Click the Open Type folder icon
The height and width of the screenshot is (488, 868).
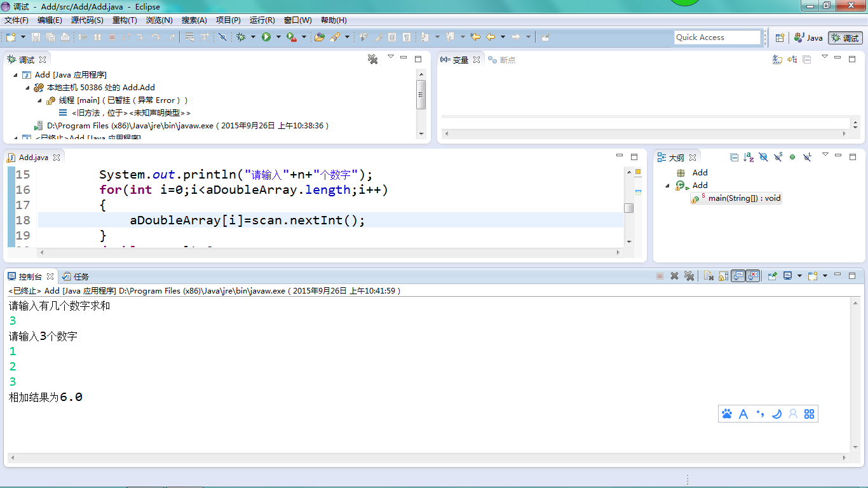[319, 37]
